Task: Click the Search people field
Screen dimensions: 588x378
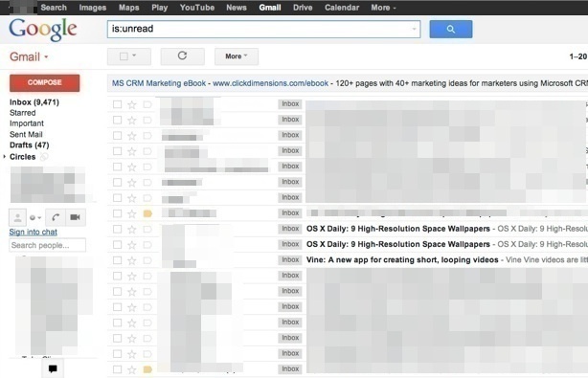Action: tap(47, 245)
